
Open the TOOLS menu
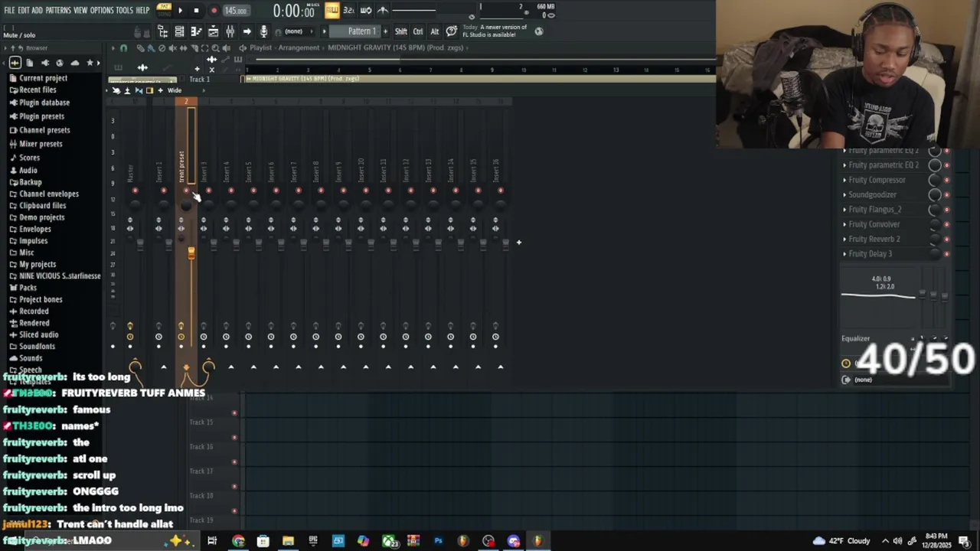point(124,10)
